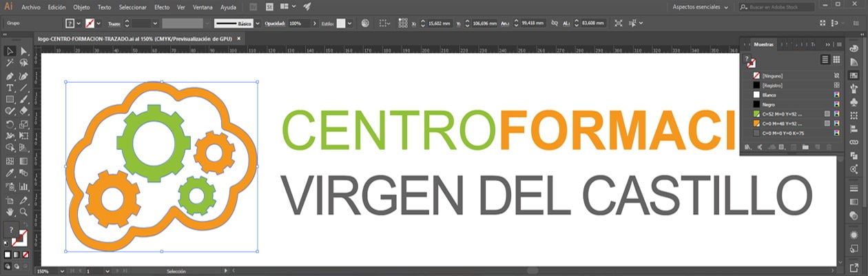868x276 pixels.
Task: Select the Pen tool
Action: tap(10, 76)
